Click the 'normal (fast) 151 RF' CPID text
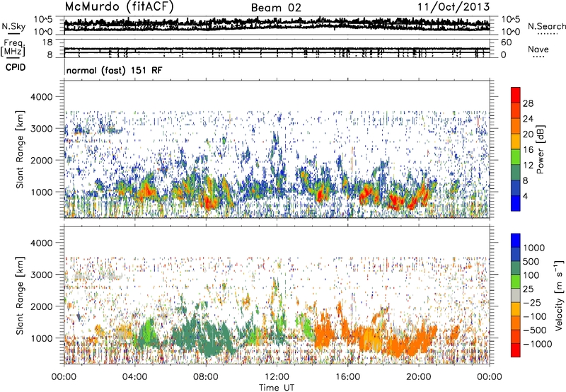This screenshot has height=392, width=566. [115, 70]
